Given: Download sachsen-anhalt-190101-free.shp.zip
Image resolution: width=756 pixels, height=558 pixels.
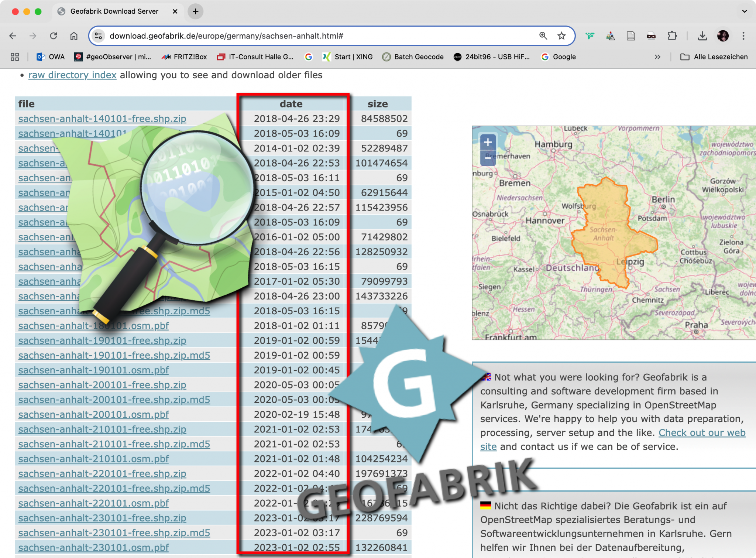Looking at the screenshot, I should point(102,341).
